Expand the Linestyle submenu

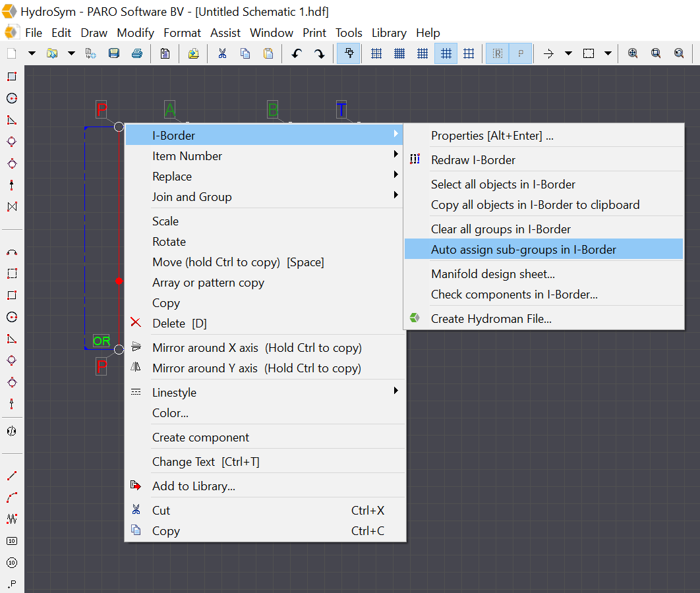[x=265, y=392]
